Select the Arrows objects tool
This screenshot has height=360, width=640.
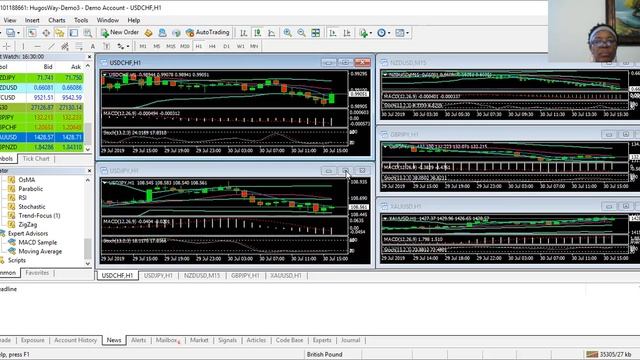pos(121,46)
